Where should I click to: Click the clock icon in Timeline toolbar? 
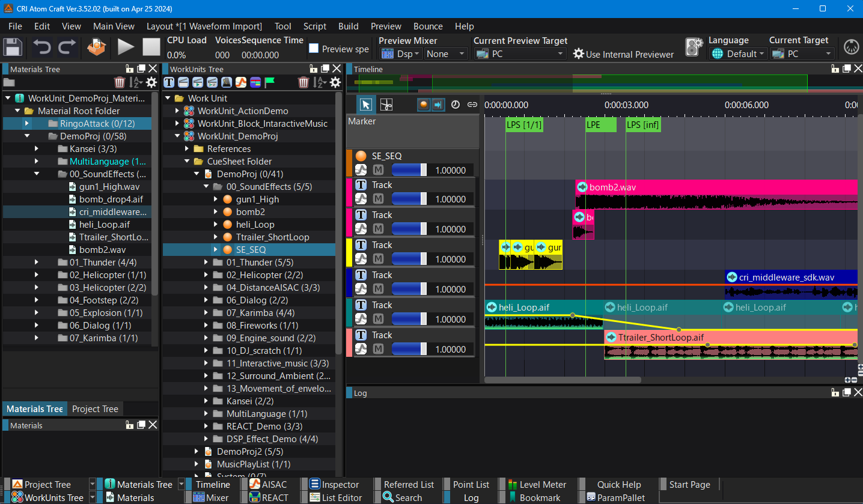456,105
